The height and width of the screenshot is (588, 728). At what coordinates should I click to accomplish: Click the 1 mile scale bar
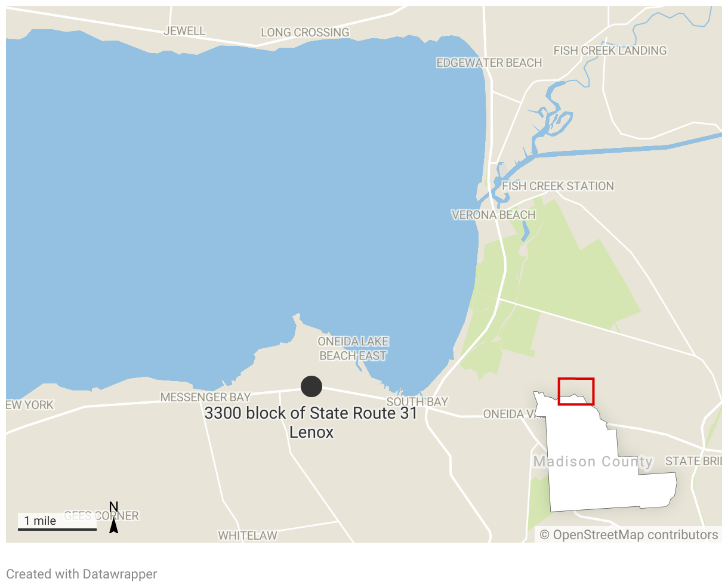[57, 521]
